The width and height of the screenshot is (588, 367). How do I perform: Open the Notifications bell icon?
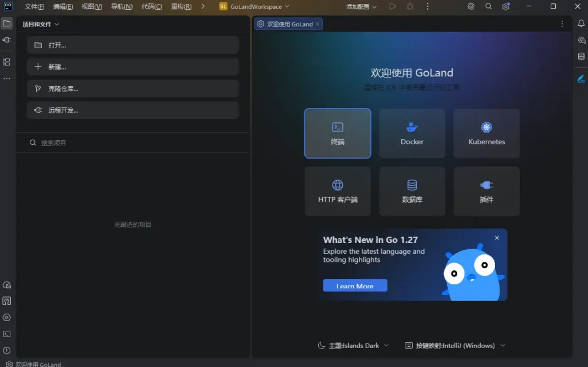coord(581,24)
